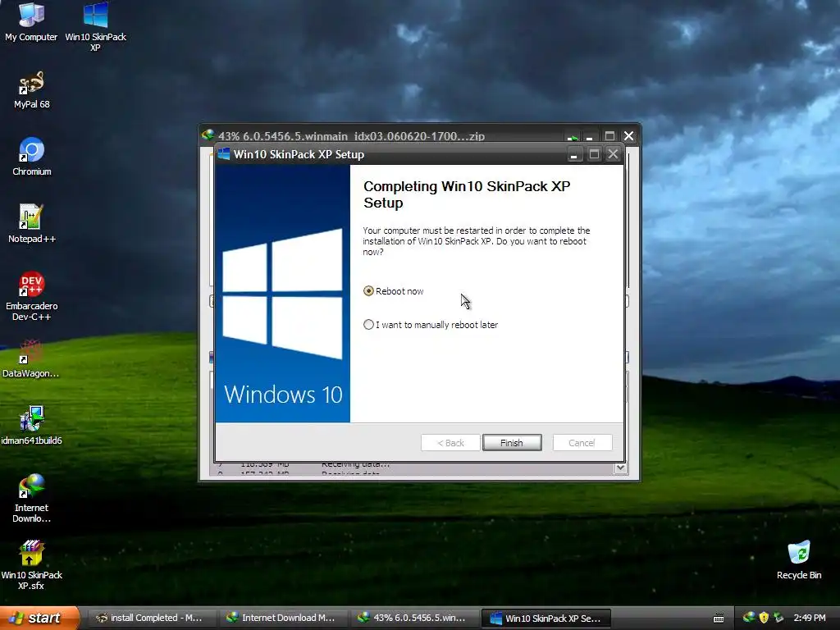Maximize the 43% download progress window

(609, 136)
